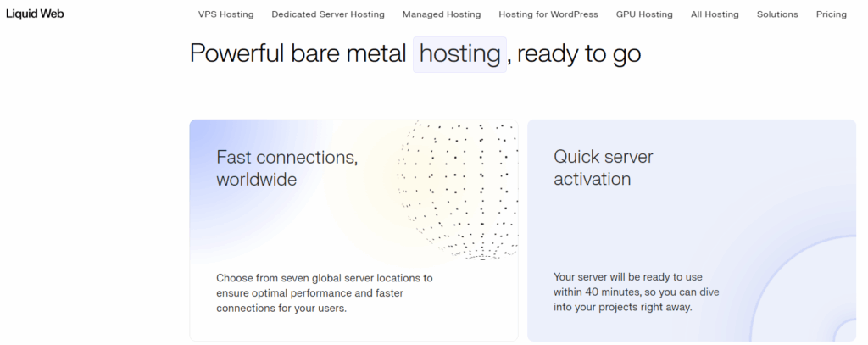The width and height of the screenshot is (868, 345).
Task: Click the seven global server locations description
Action: 325,292
